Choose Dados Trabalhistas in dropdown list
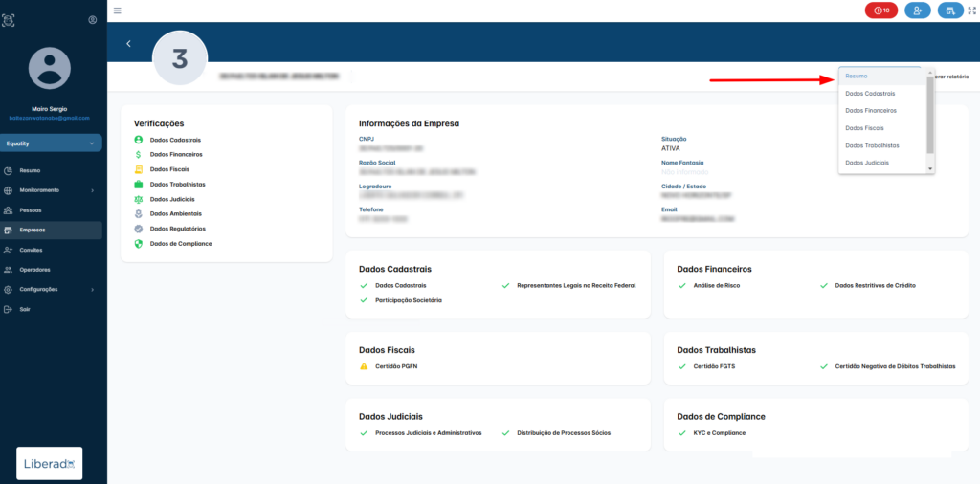The height and width of the screenshot is (484, 980). [882, 145]
